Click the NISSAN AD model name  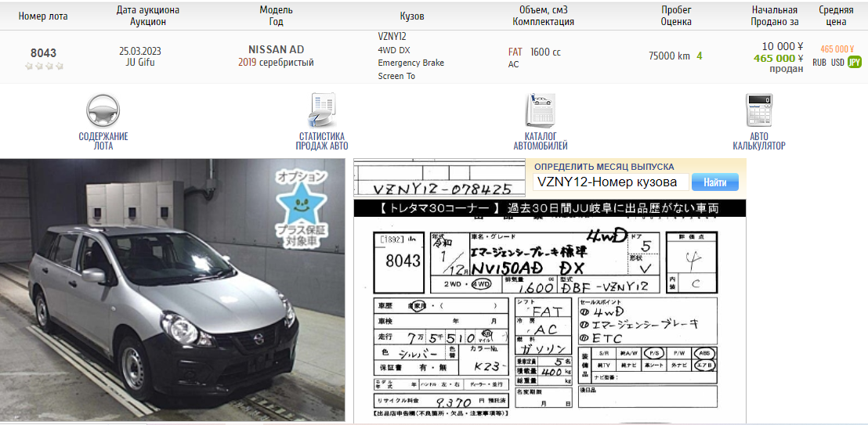[x=276, y=49]
